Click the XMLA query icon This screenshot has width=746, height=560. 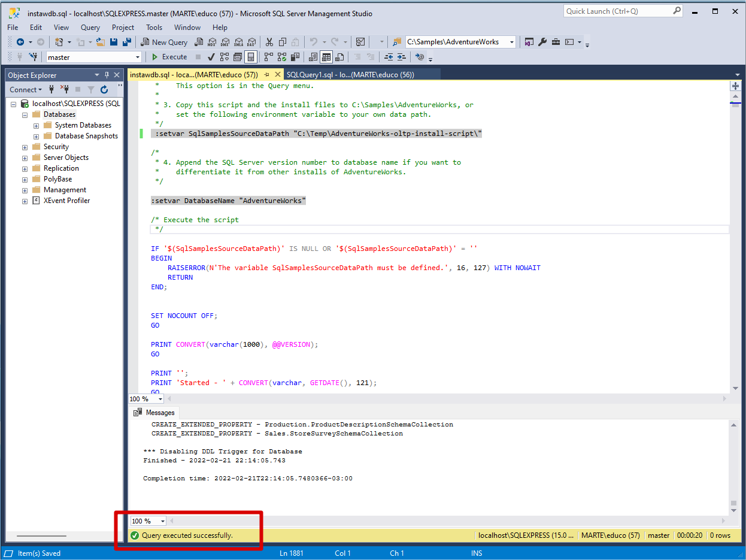pyautogui.click(x=238, y=42)
